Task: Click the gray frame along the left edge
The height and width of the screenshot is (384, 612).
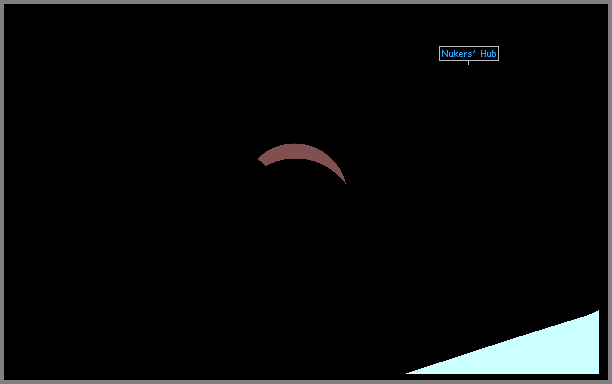Action: click(x=2, y=192)
